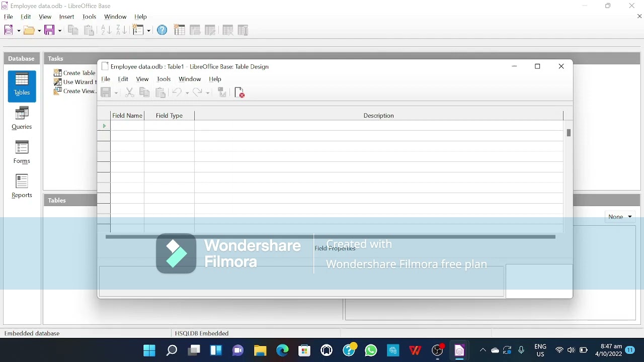Expand the Form icon dropdown arrow
Viewport: 644px width, 362px height.
tap(148, 31)
